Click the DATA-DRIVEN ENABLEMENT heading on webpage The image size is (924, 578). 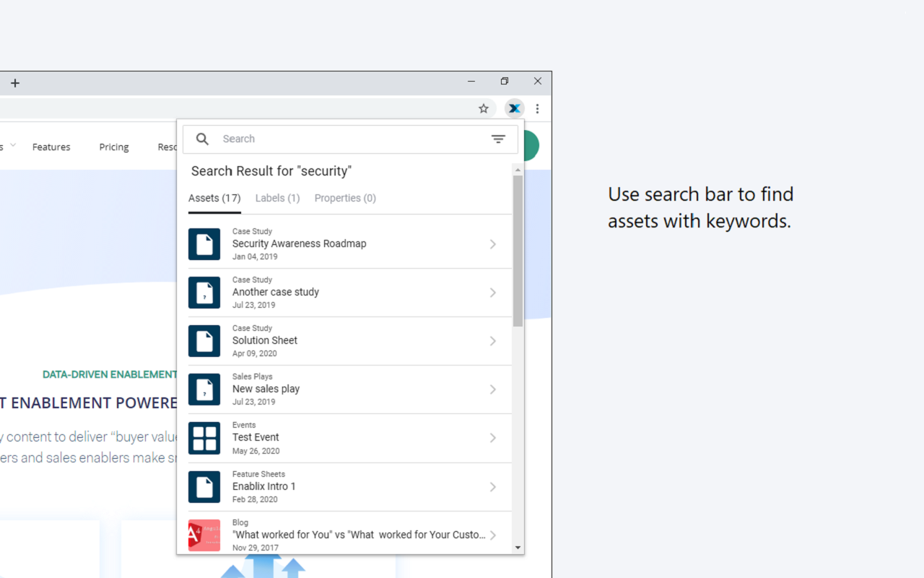pyautogui.click(x=110, y=374)
